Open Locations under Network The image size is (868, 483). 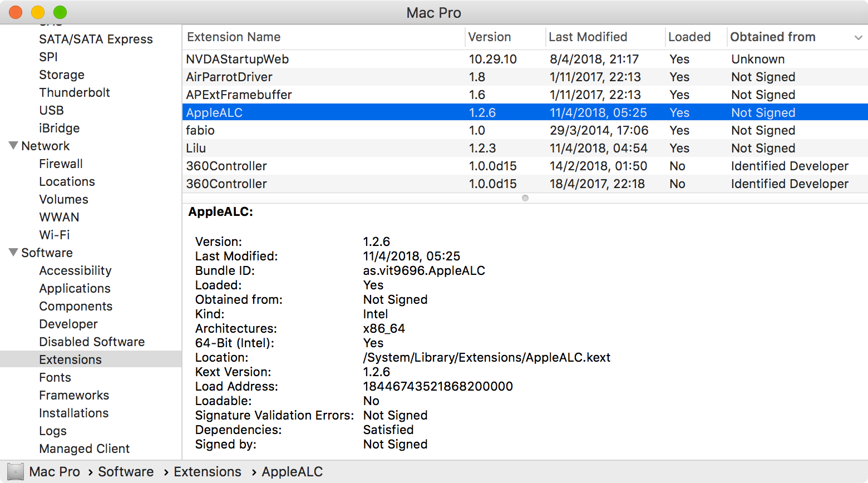coord(67,181)
